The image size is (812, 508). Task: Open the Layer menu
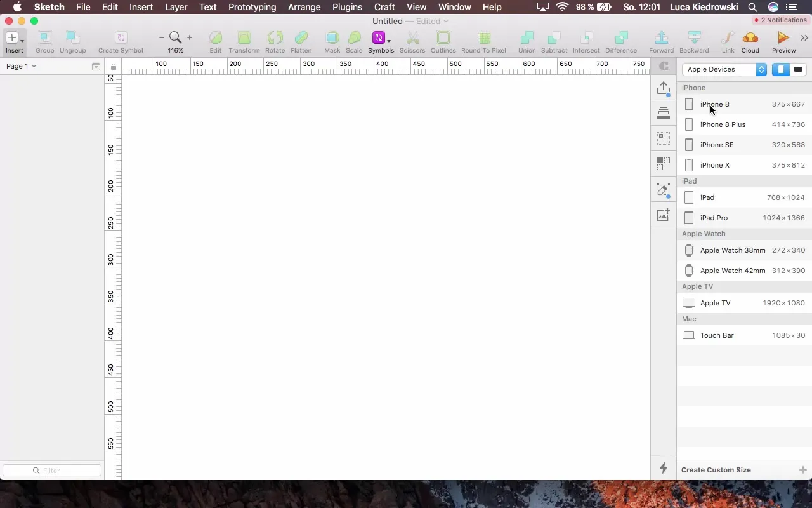coord(176,7)
